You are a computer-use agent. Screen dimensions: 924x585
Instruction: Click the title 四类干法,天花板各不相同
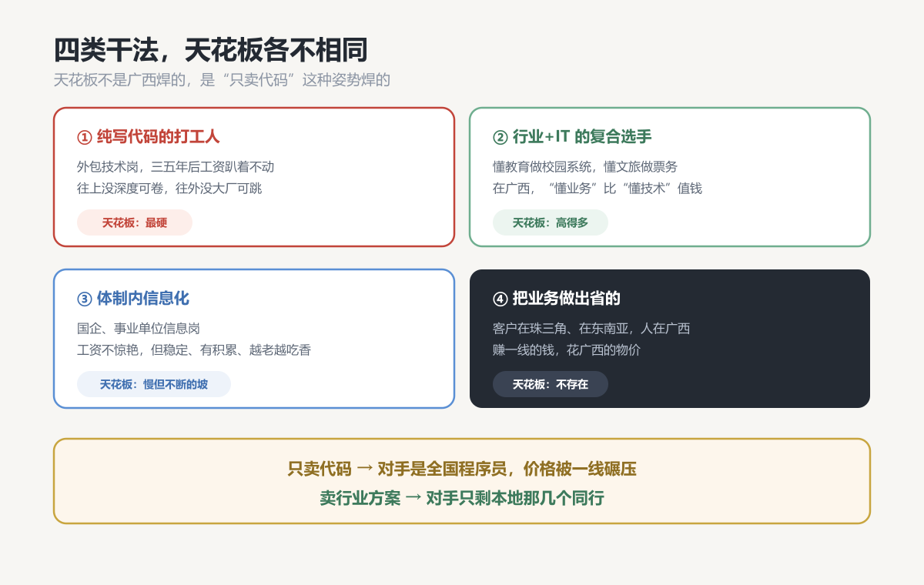point(210,50)
